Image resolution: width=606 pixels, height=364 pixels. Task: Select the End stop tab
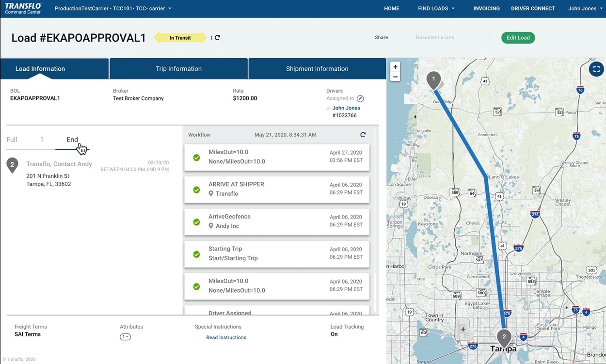tap(72, 140)
